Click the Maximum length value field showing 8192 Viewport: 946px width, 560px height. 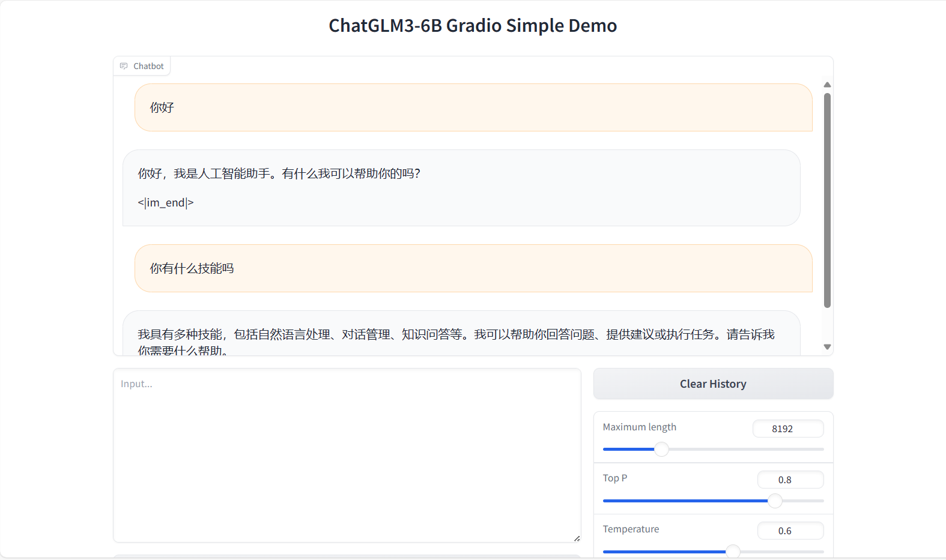click(787, 429)
